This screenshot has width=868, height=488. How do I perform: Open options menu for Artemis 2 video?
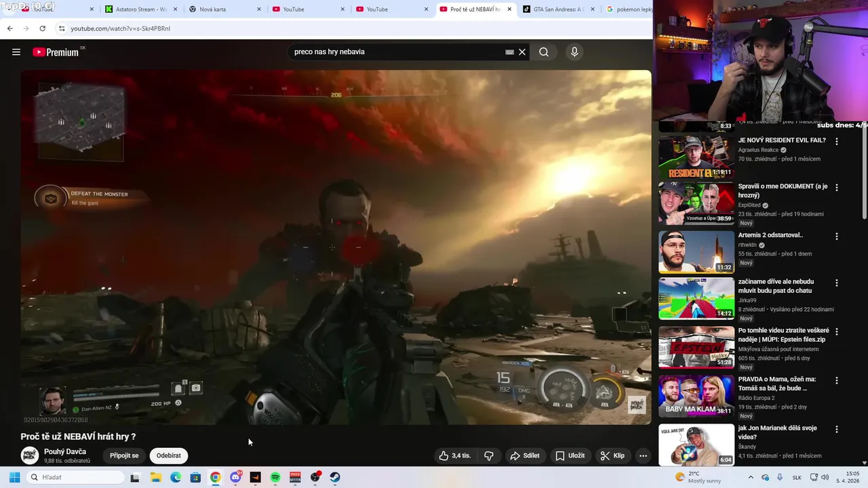[x=837, y=237]
